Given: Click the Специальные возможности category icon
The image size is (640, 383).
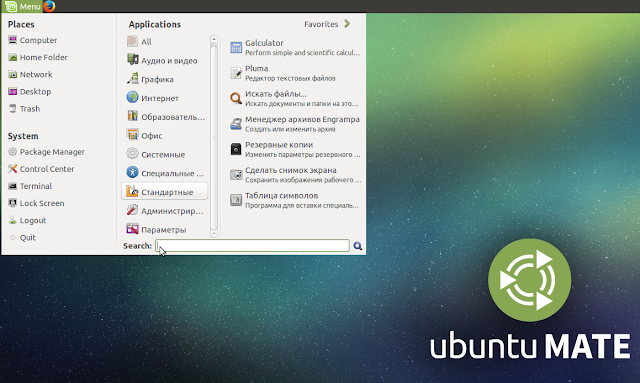Looking at the screenshot, I should [132, 172].
